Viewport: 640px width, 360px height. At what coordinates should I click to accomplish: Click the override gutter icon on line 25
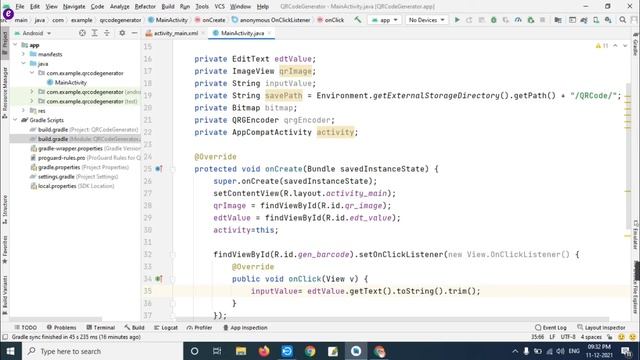[x=159, y=169]
